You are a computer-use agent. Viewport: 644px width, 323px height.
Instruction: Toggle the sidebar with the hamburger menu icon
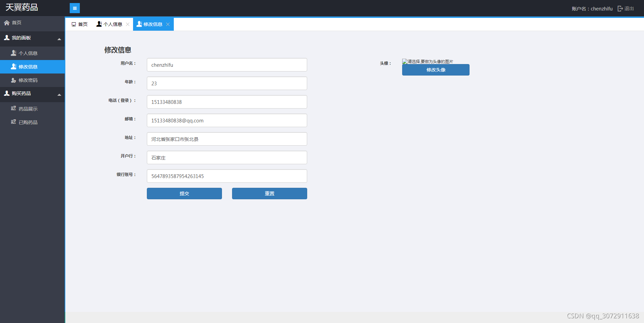[x=75, y=8]
